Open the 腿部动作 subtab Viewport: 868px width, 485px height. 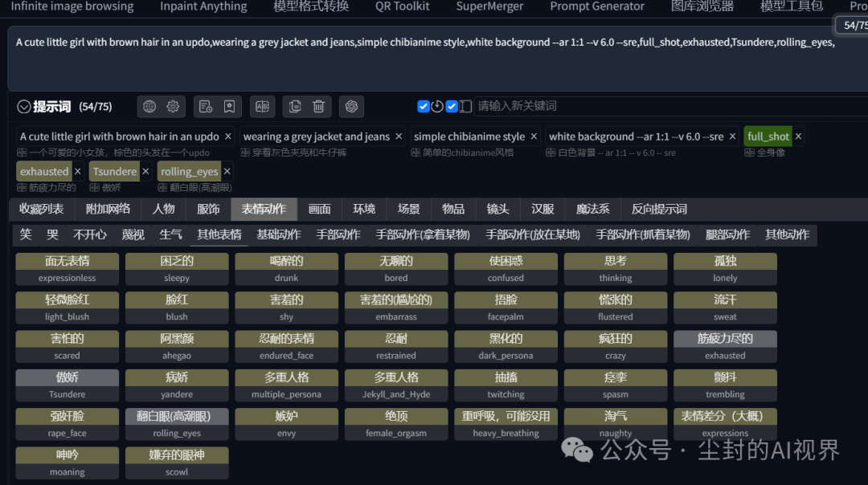pos(727,234)
